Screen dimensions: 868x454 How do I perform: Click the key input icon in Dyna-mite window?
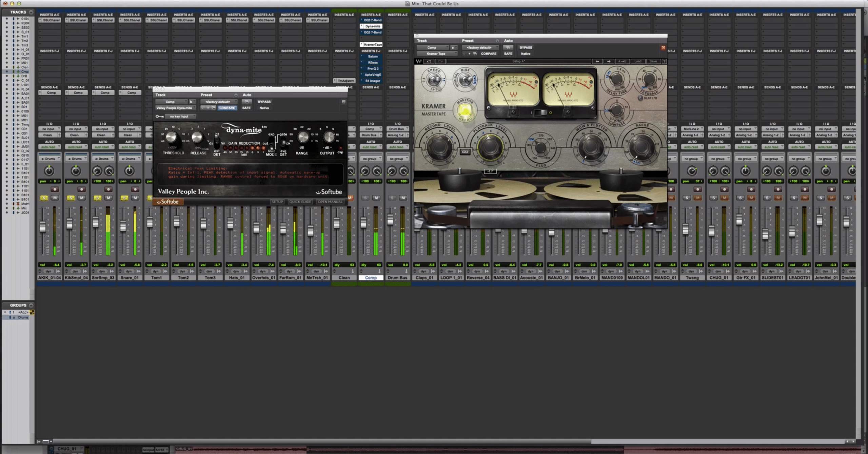(159, 116)
